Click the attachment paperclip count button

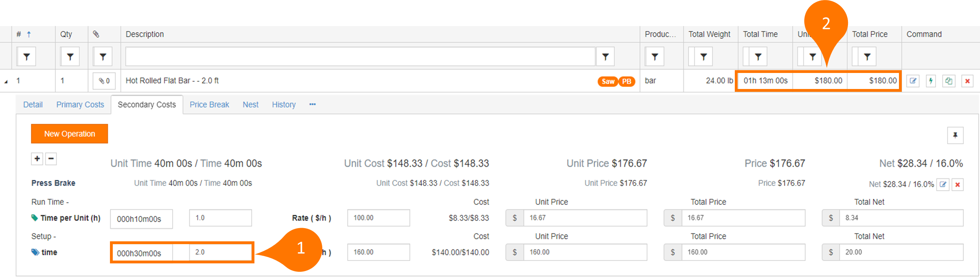point(104,81)
